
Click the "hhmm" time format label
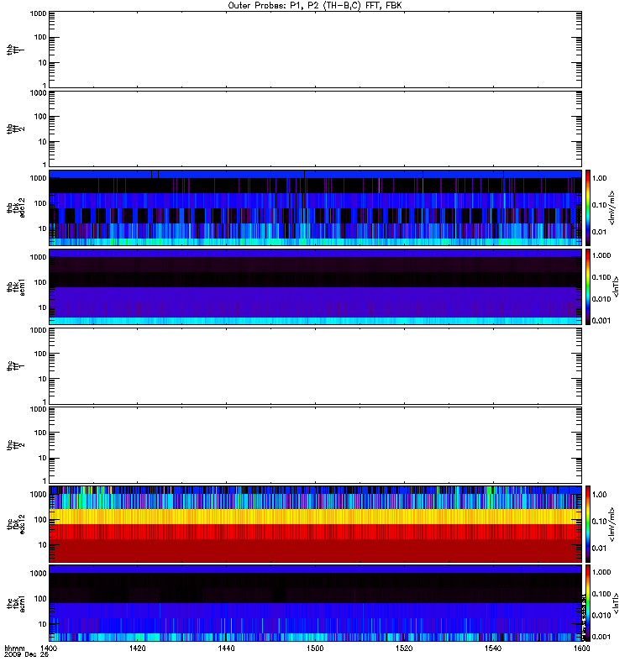point(14,648)
